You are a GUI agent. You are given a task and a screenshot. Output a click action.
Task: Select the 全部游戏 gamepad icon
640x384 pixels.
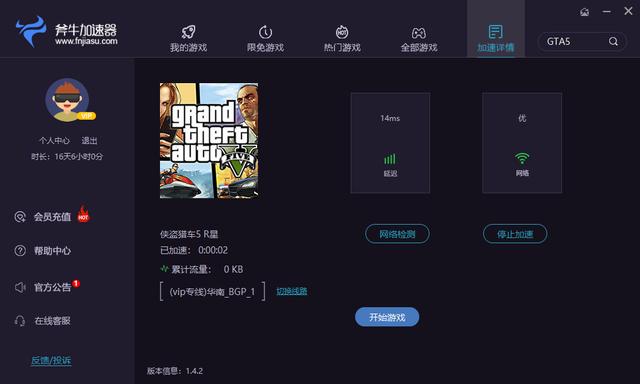click(x=419, y=33)
